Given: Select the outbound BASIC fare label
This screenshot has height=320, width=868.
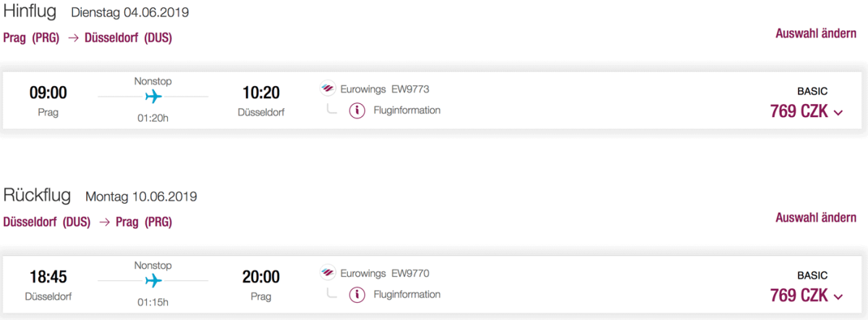Looking at the screenshot, I should 812,92.
